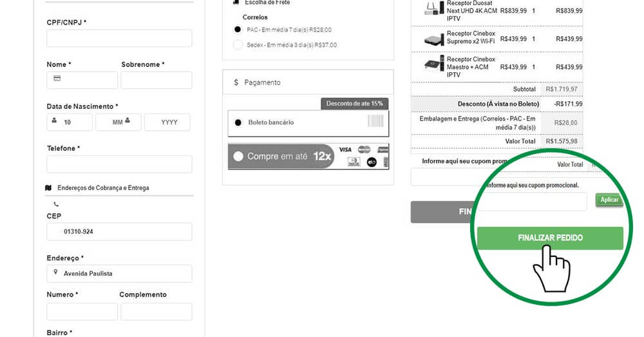Choose Boleto bancário payment radio
644x337 pixels.
(238, 122)
